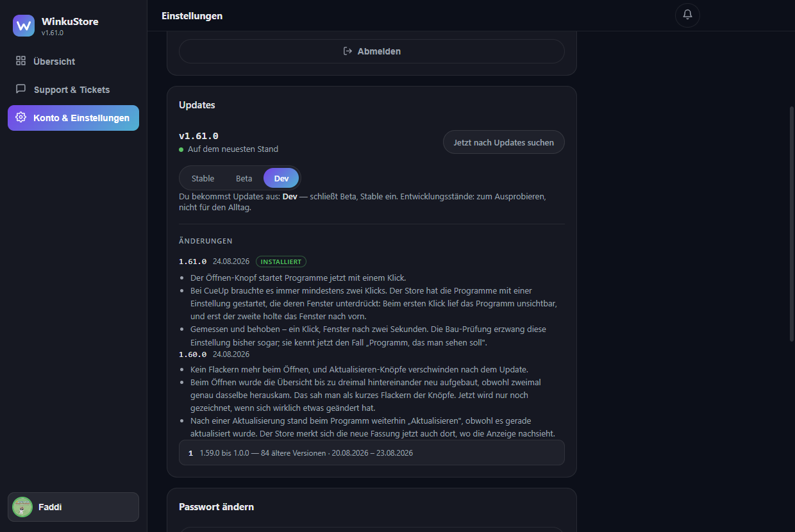Click the INSTALLIERT badge
Image resolution: width=795 pixels, height=532 pixels.
281,262
